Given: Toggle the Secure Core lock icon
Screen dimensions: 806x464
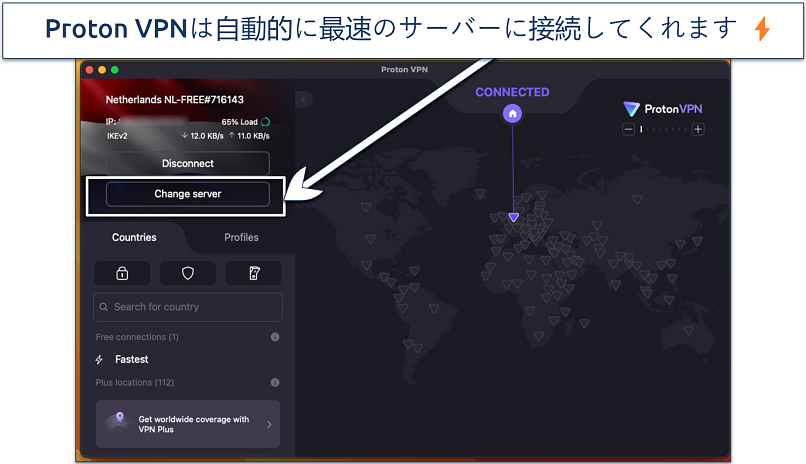Looking at the screenshot, I should pyautogui.click(x=122, y=273).
